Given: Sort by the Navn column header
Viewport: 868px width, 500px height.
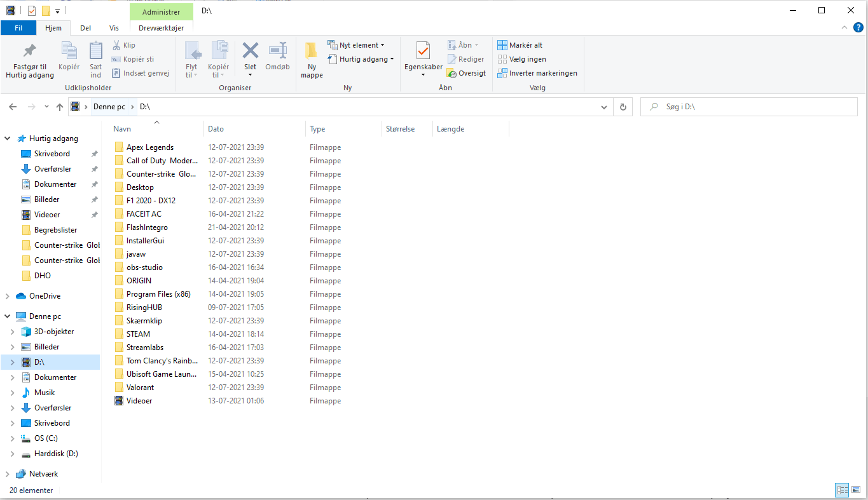Looking at the screenshot, I should click(157, 129).
